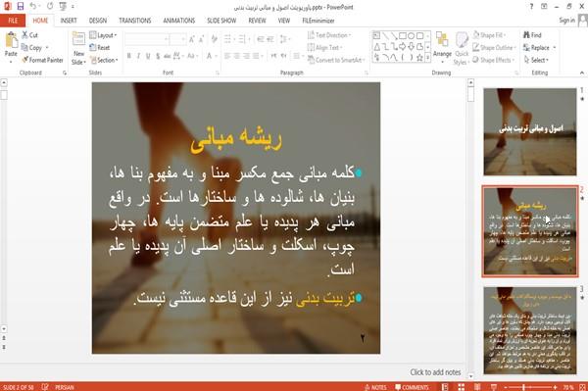The width and height of the screenshot is (588, 391).
Task: Toggle Strikethrough formatting
Action: pyautogui.click(x=168, y=56)
